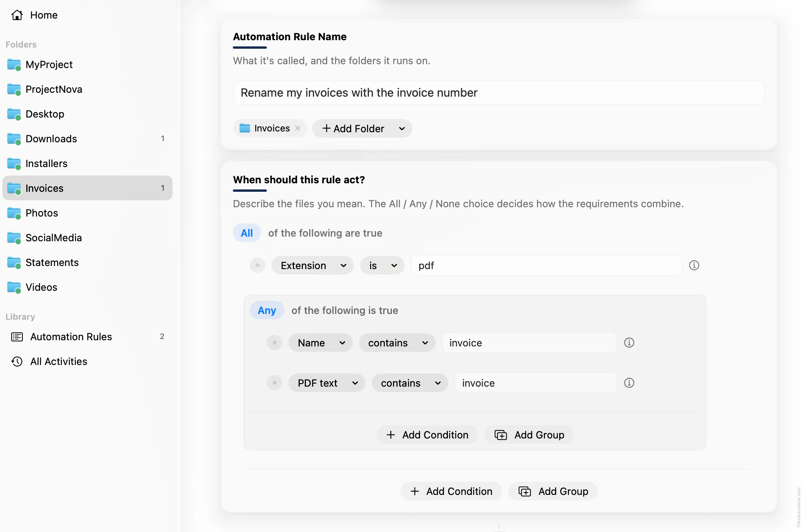This screenshot has height=532, width=806.
Task: Open the Extension attribute dropdown
Action: pos(312,266)
